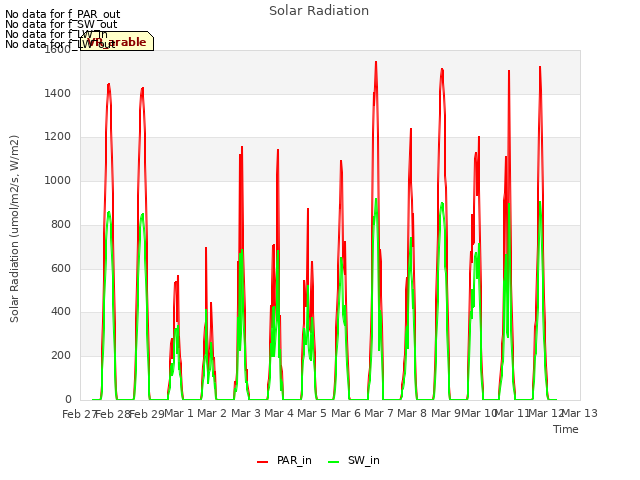Toggle the SW_in legend entry
Image resolution: width=640 pixels, height=480 pixels.
tap(354, 460)
